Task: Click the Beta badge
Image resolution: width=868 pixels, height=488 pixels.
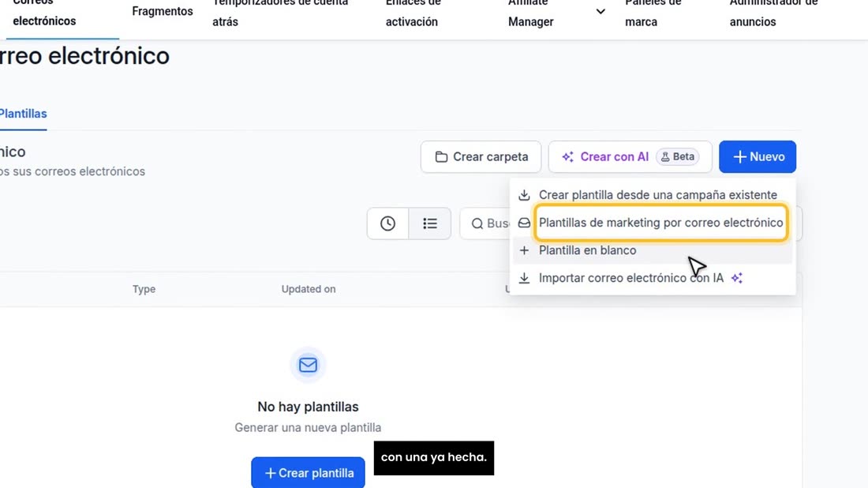Action: 678,157
